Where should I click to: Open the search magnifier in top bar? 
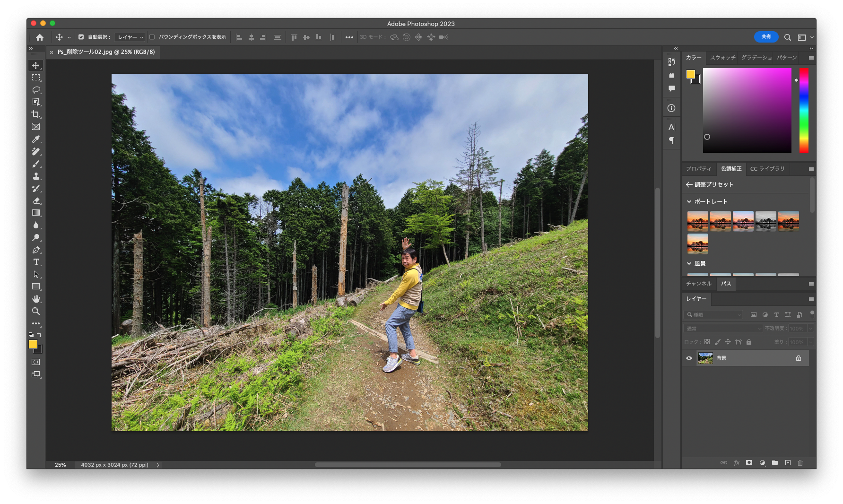tap(787, 37)
